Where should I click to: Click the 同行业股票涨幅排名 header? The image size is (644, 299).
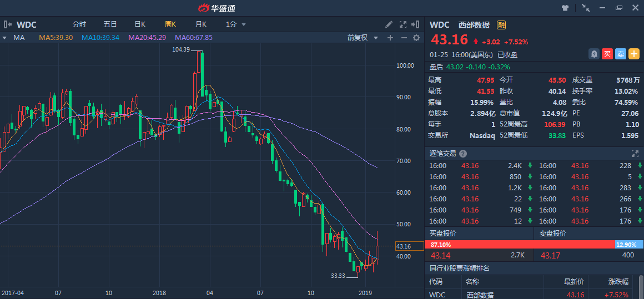459,268
